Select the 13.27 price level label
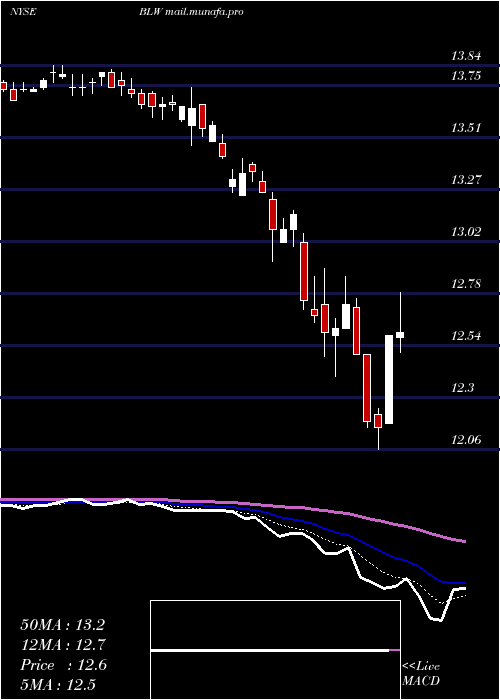Screen dimensions: 500x700 pyautogui.click(x=466, y=180)
